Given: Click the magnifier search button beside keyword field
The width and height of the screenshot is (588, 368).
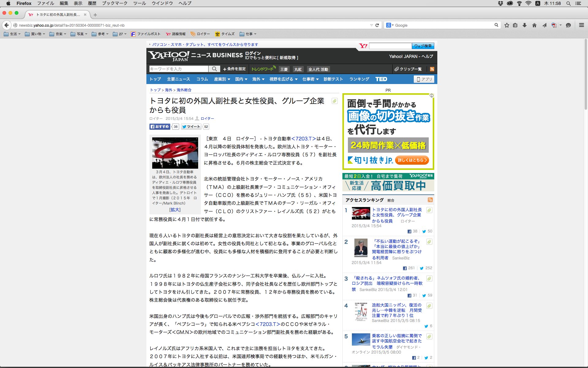Looking at the screenshot, I should tap(214, 69).
